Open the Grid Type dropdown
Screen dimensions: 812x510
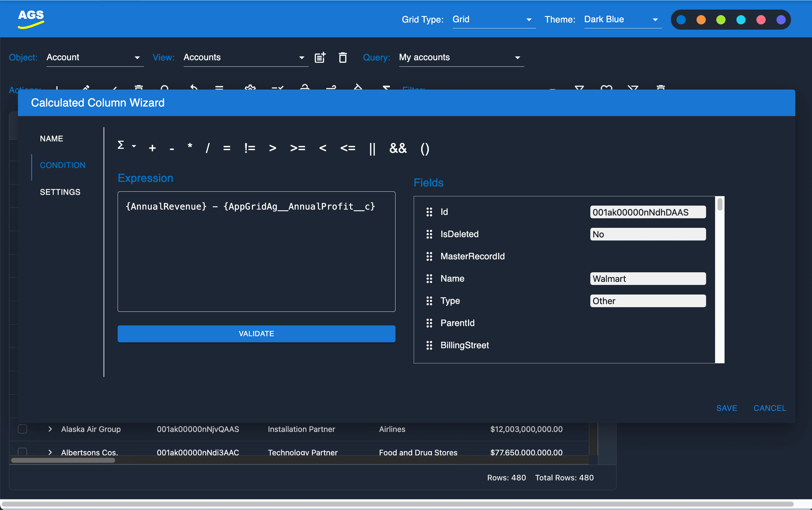tap(494, 19)
